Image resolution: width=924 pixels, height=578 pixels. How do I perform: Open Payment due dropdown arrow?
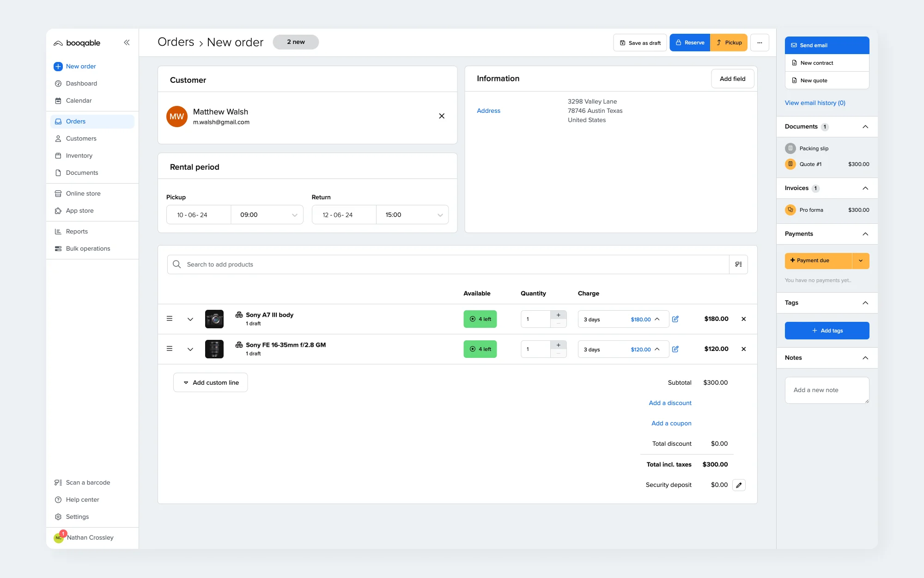(861, 261)
